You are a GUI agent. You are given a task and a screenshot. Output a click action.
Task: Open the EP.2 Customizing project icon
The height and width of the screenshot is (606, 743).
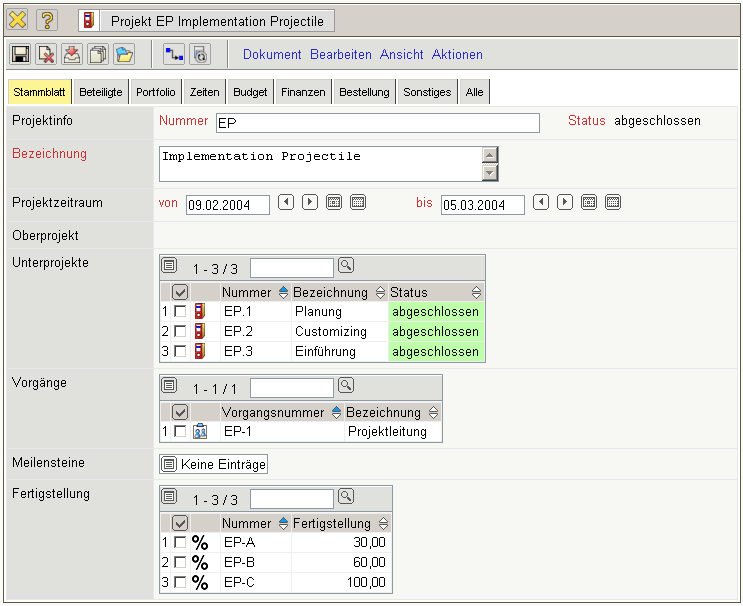pyautogui.click(x=200, y=331)
